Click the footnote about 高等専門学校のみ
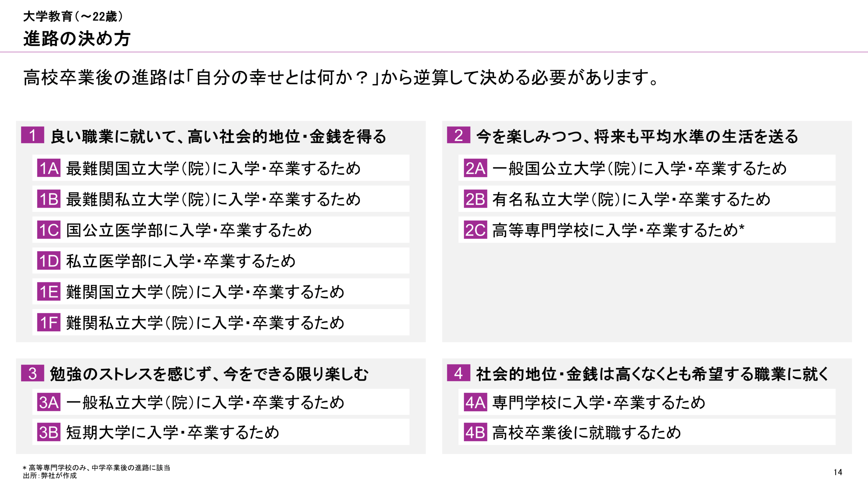Screen dimensions: 868x488 pyautogui.click(x=96, y=468)
